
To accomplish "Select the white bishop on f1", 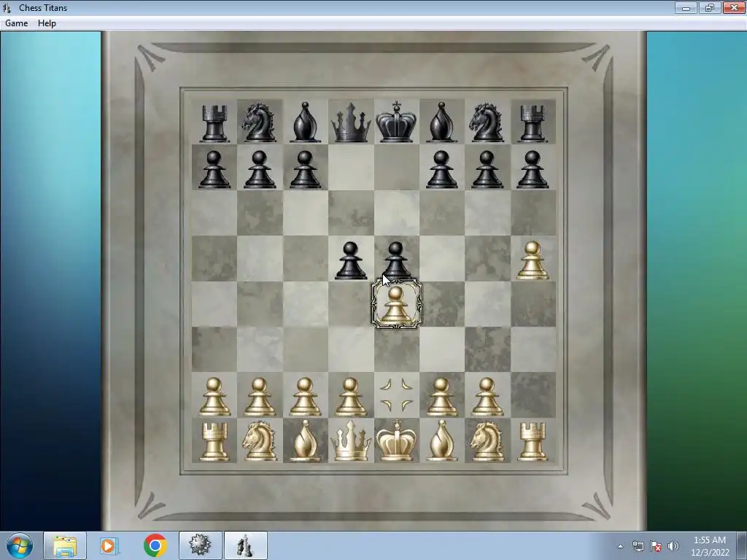I will click(442, 440).
